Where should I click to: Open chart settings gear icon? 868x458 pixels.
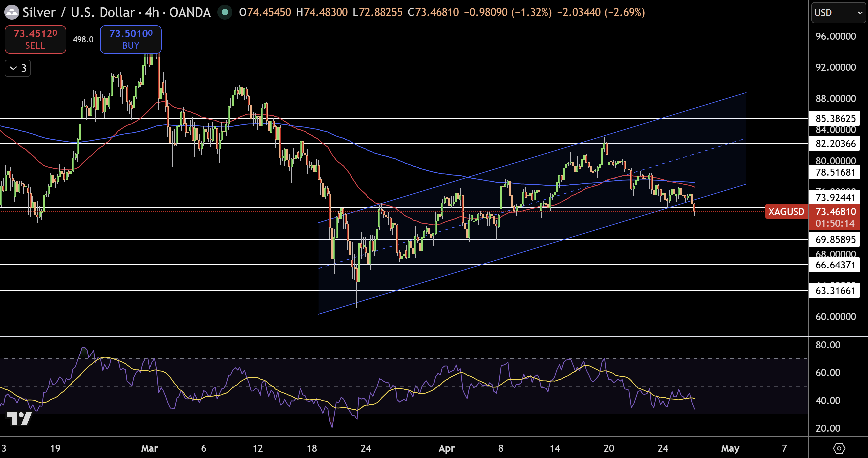(839, 448)
